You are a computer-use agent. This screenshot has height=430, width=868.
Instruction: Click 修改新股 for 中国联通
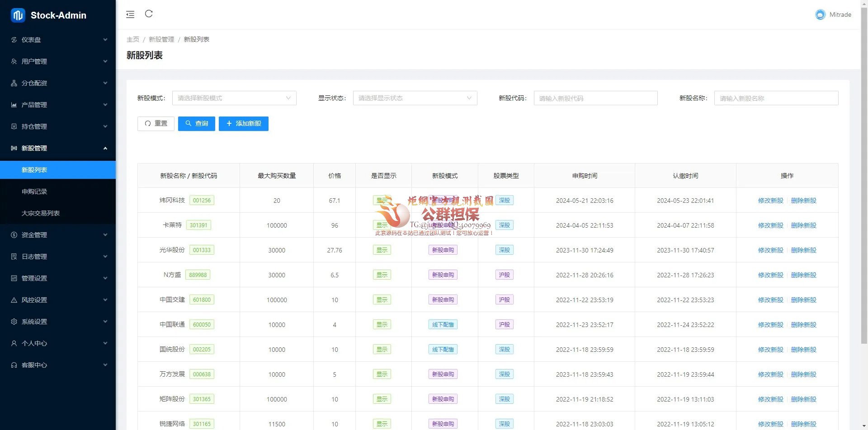click(x=770, y=325)
